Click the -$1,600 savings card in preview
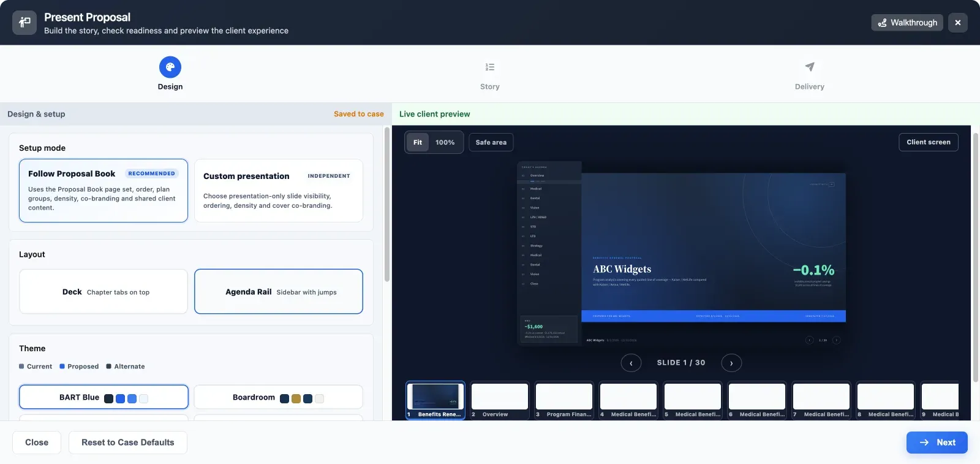 (549, 329)
